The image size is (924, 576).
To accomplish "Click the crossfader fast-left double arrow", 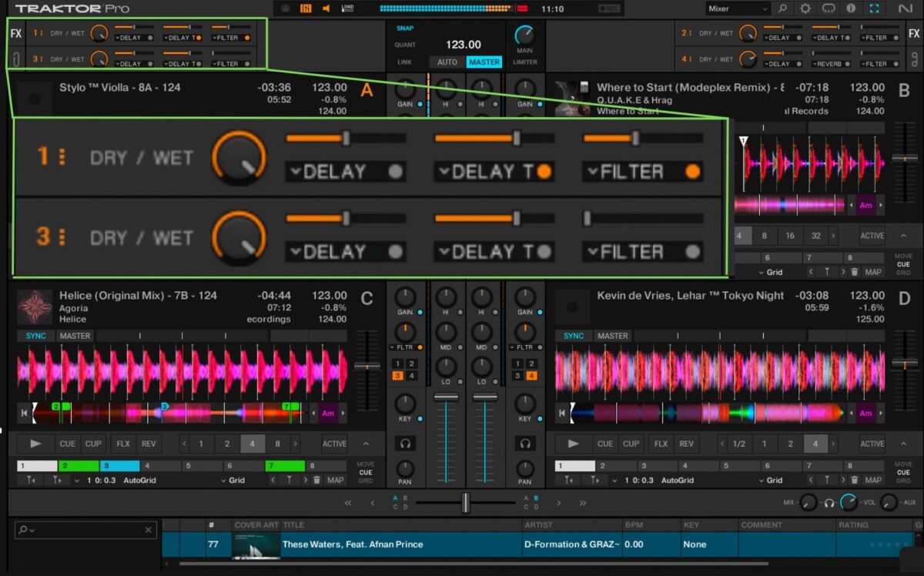I will click(x=348, y=503).
